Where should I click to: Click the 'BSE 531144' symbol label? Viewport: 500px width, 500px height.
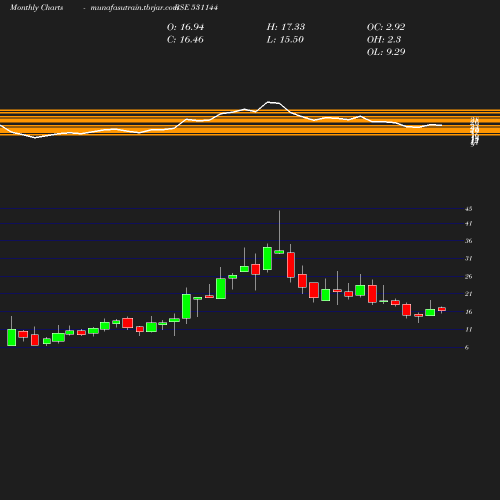point(197,8)
